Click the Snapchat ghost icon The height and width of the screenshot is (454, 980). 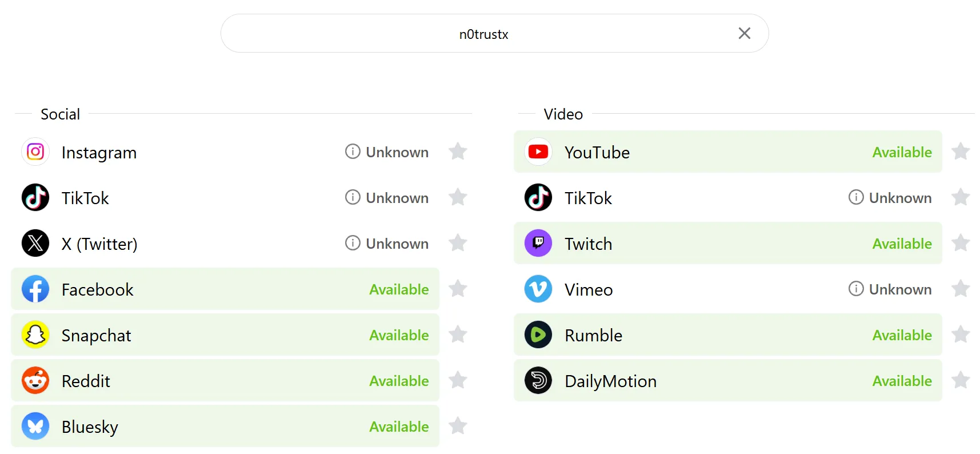pyautogui.click(x=35, y=334)
